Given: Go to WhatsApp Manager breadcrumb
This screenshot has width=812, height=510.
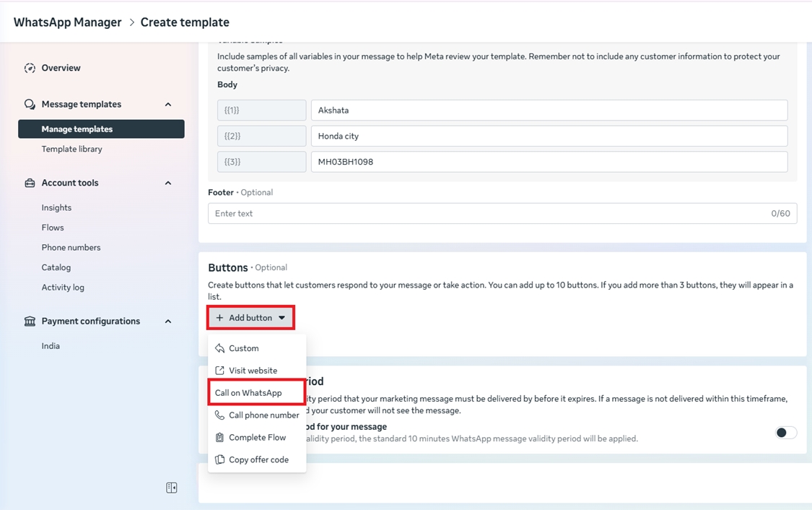Looking at the screenshot, I should coord(68,22).
